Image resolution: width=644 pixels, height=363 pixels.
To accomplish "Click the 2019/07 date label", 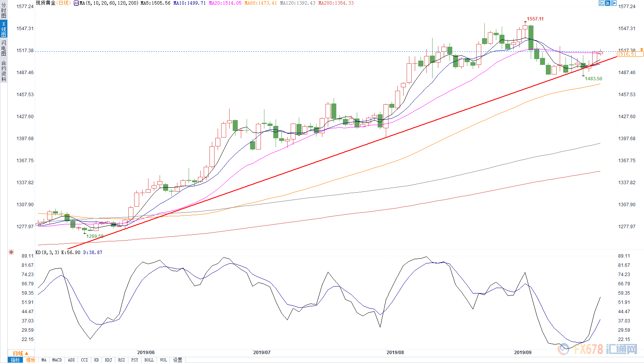I will pyautogui.click(x=262, y=353).
